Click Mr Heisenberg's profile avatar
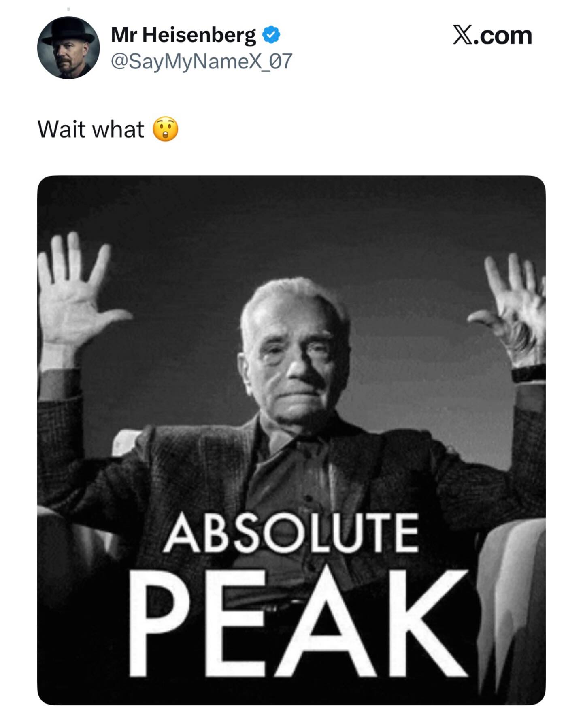The width and height of the screenshot is (583, 728). [x=68, y=48]
